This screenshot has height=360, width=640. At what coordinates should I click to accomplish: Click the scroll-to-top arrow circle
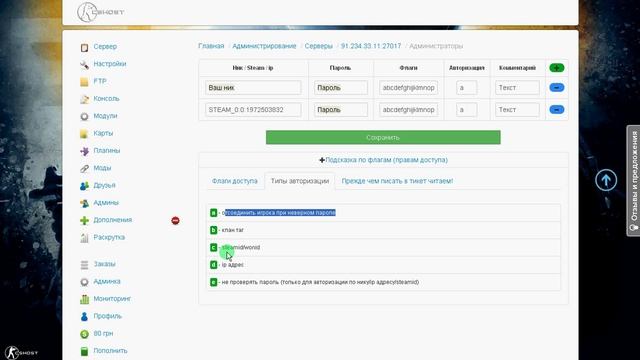coord(606,180)
